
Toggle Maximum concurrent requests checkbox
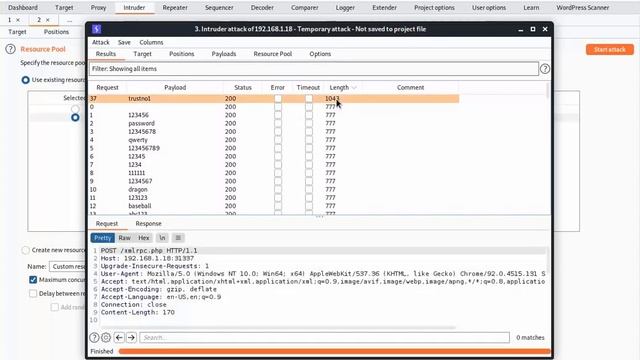(x=33, y=280)
